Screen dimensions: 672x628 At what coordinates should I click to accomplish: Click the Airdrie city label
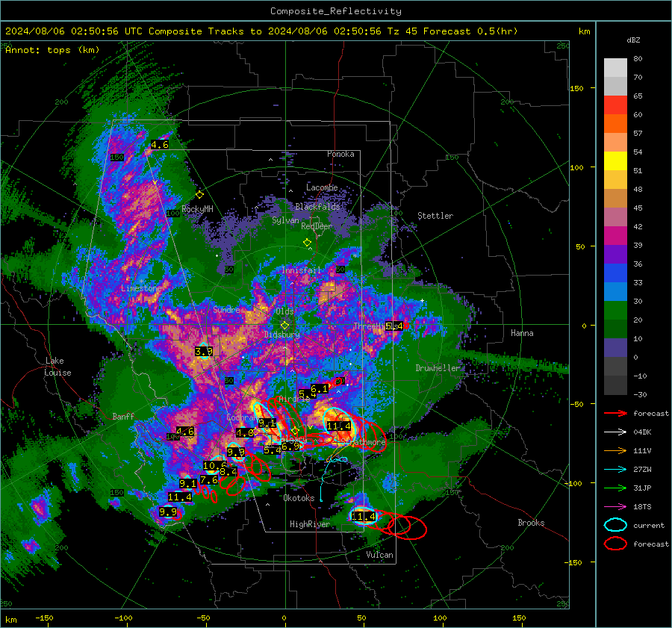click(x=294, y=399)
